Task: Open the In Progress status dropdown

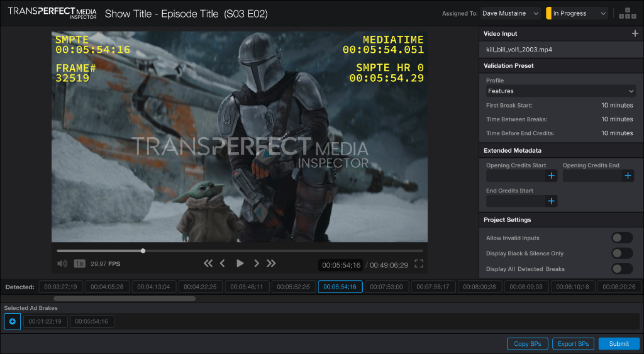Action: pyautogui.click(x=577, y=13)
